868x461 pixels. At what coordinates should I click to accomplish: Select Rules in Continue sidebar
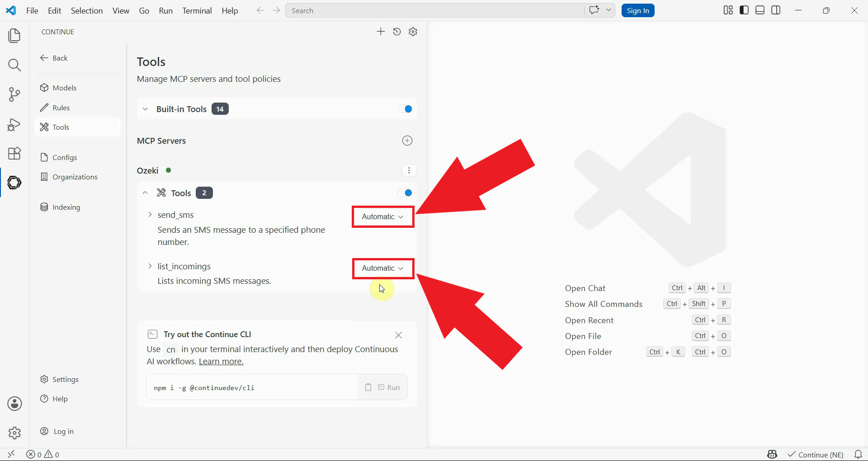pos(77,108)
